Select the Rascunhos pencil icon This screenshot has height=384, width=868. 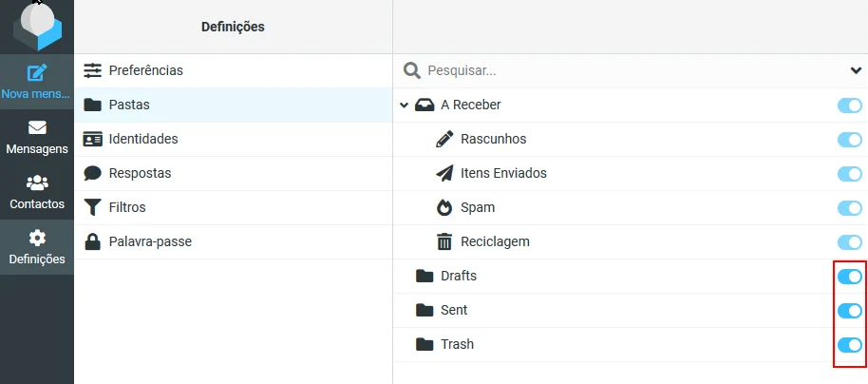[444, 139]
